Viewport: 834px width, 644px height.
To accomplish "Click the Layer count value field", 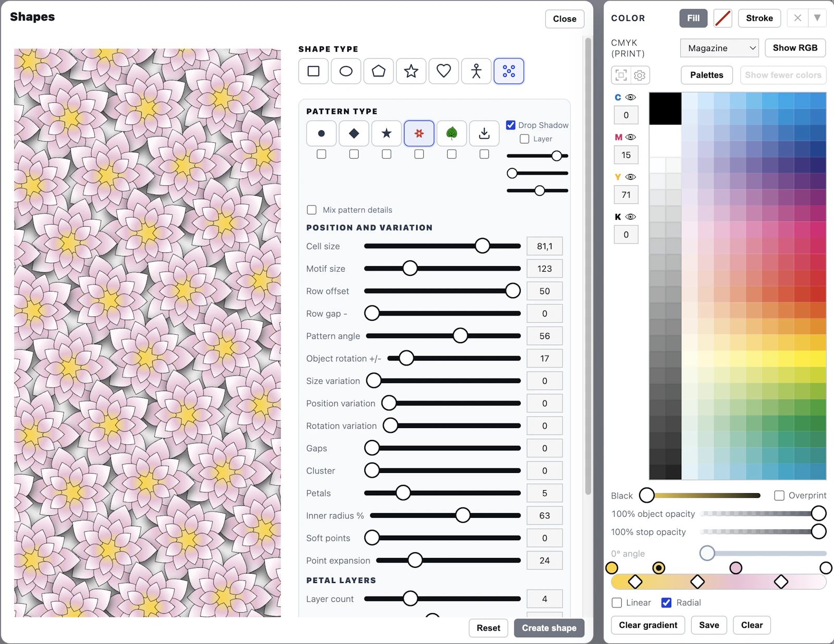I will (545, 599).
